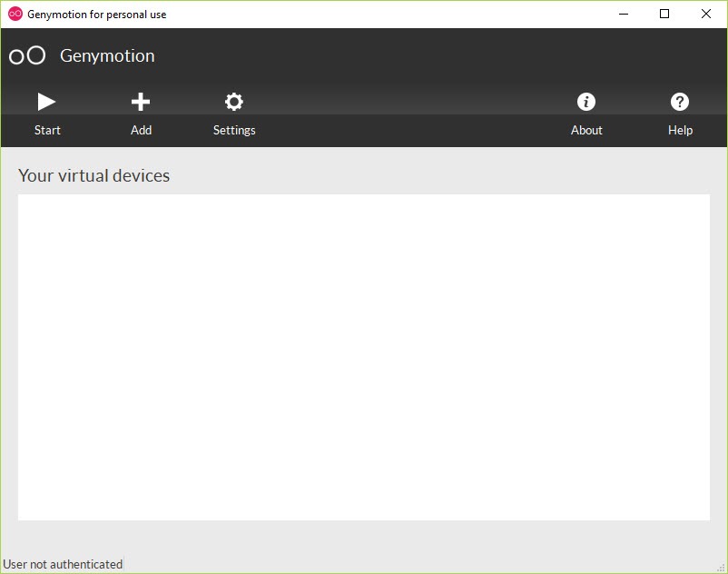Add a new virtual device
This screenshot has height=574, width=728.
pos(141,114)
